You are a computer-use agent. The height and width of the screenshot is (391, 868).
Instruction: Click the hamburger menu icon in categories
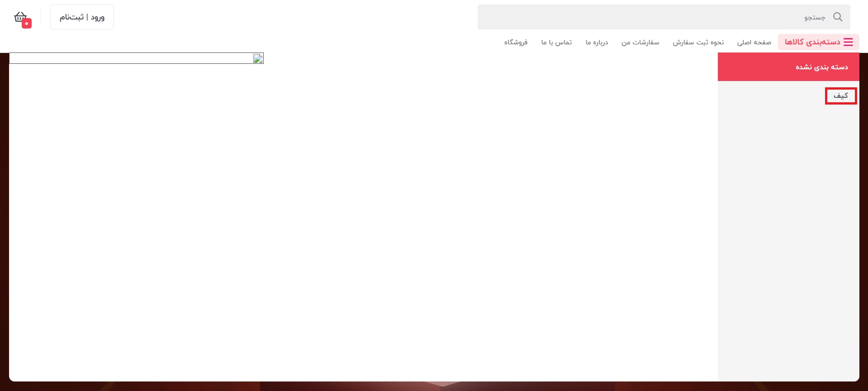pyautogui.click(x=849, y=42)
